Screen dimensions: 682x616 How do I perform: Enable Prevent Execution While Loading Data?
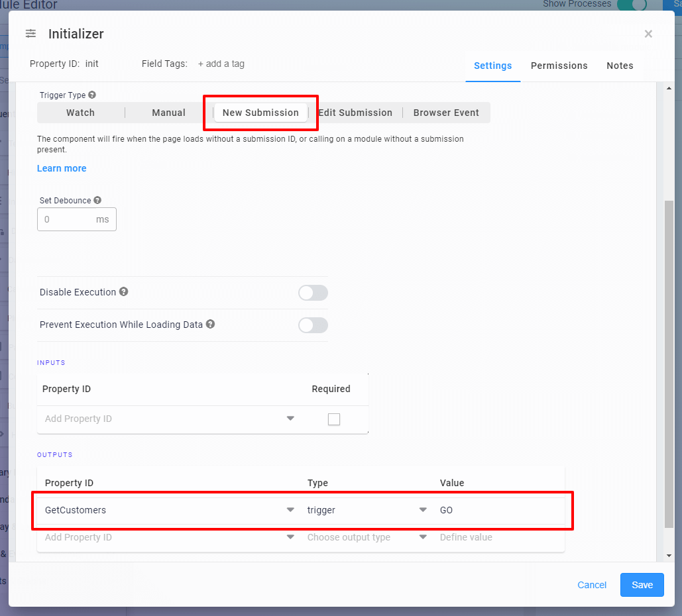313,325
